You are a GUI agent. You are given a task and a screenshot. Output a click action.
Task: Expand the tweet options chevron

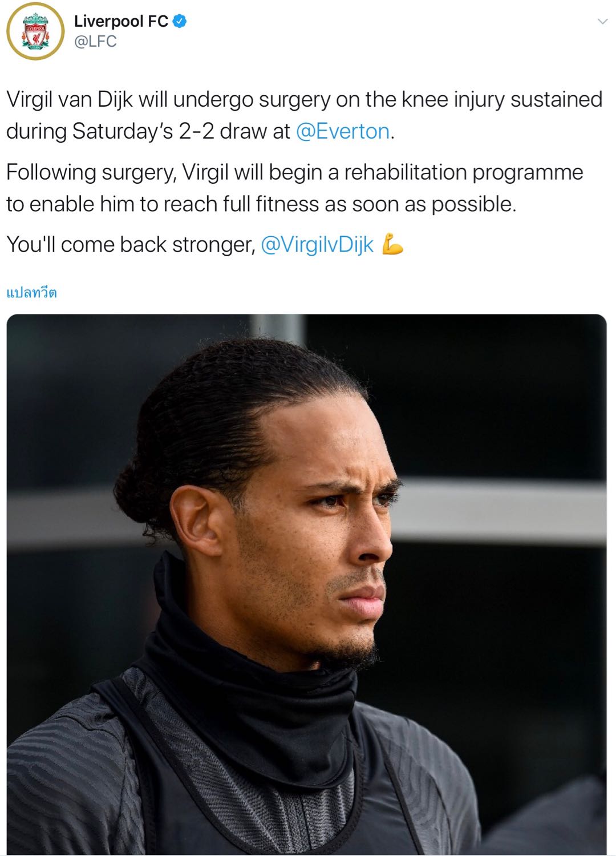(x=602, y=22)
